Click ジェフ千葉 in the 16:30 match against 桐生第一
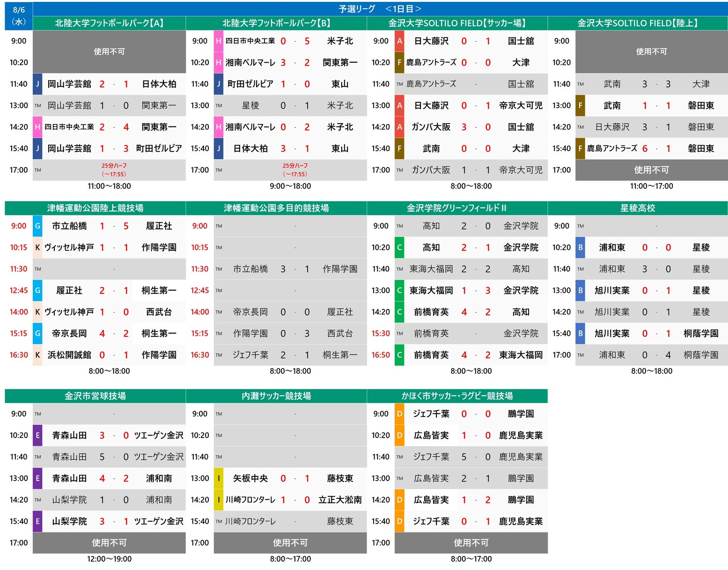 (x=250, y=355)
